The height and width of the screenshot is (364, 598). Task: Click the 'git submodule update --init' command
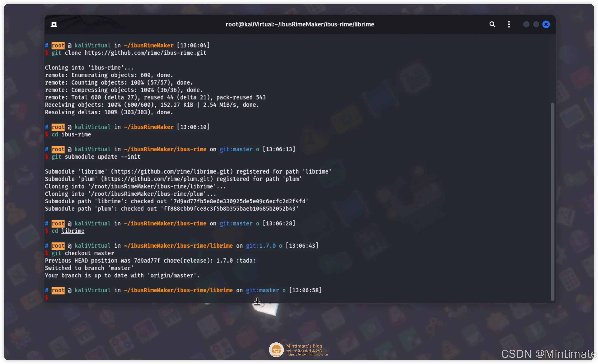point(96,157)
